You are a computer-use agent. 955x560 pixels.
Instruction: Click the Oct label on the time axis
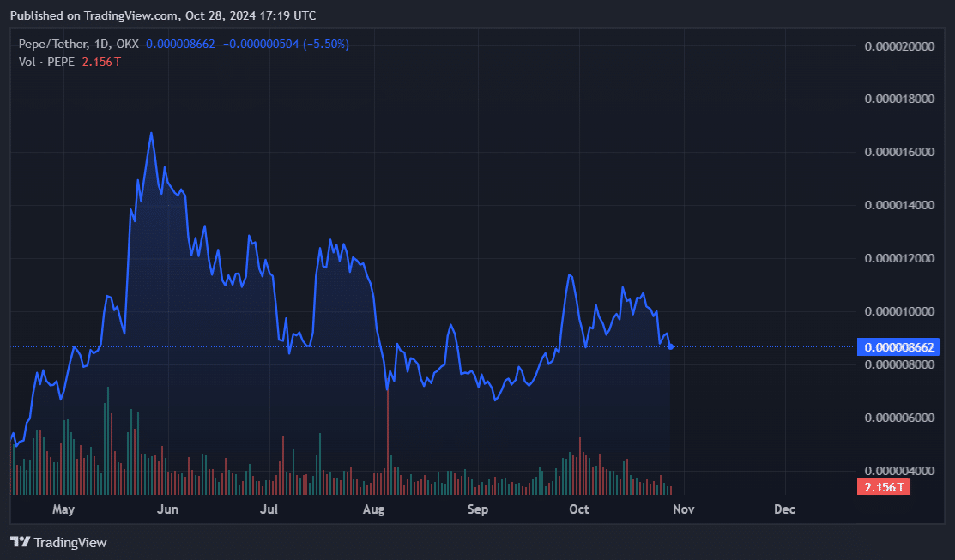pyautogui.click(x=579, y=509)
